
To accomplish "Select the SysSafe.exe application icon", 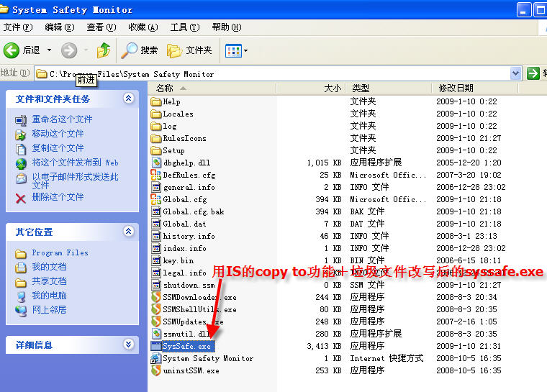I will pyautogui.click(x=156, y=346).
